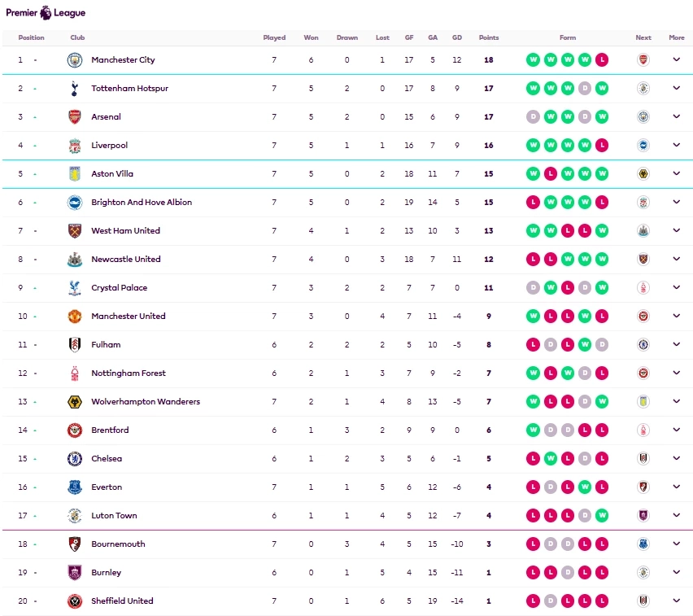This screenshot has width=693, height=616.
Task: Expand more details for Arsenal
Action: point(676,117)
